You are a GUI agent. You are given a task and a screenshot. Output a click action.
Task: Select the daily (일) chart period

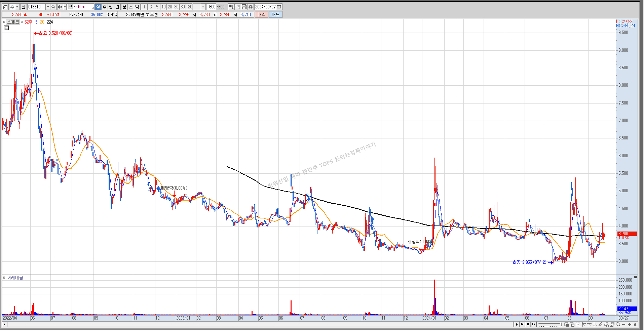[98, 7]
